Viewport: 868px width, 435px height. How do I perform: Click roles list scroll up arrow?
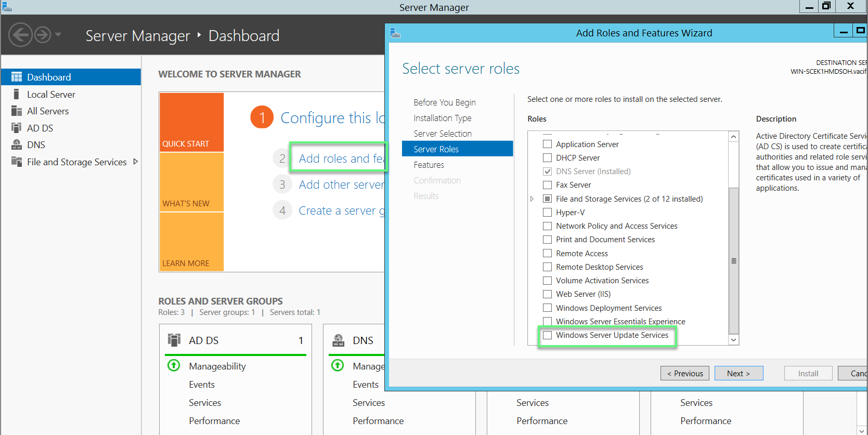tap(734, 137)
